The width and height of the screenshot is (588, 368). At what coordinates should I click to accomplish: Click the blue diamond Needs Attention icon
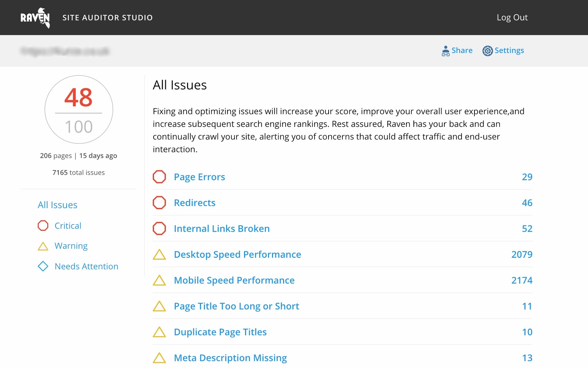tap(43, 266)
